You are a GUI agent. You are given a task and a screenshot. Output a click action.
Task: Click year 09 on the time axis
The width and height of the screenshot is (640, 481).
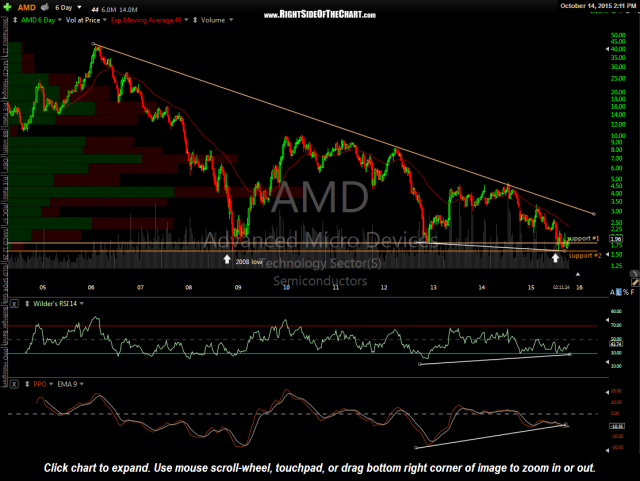(238, 287)
